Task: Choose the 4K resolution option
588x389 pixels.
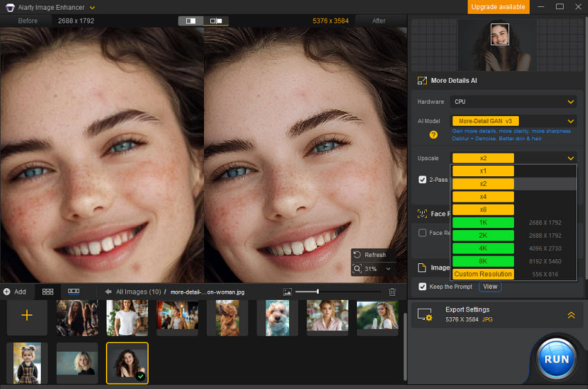Action: 483,248
